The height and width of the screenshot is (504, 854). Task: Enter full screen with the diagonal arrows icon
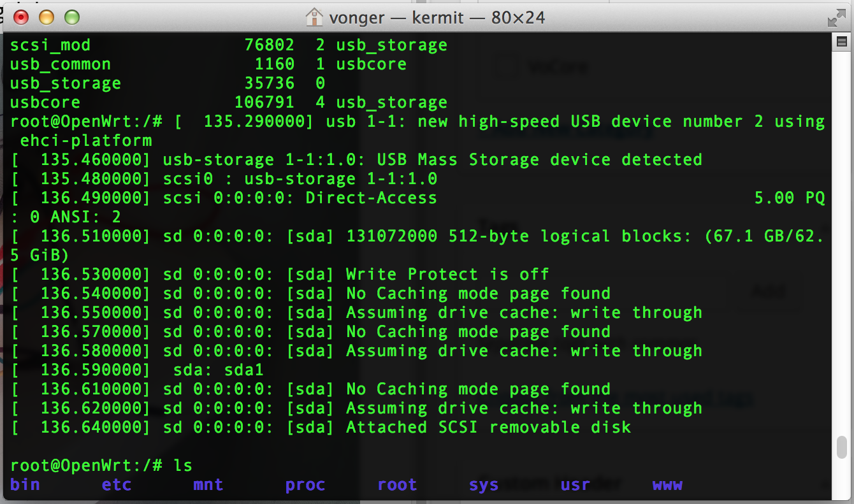point(836,17)
